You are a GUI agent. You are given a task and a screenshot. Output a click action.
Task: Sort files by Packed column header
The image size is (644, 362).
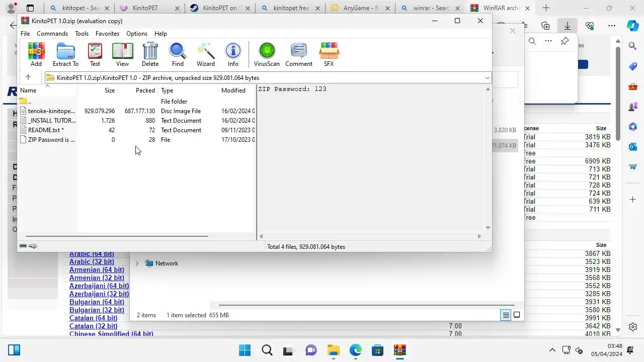(138, 90)
